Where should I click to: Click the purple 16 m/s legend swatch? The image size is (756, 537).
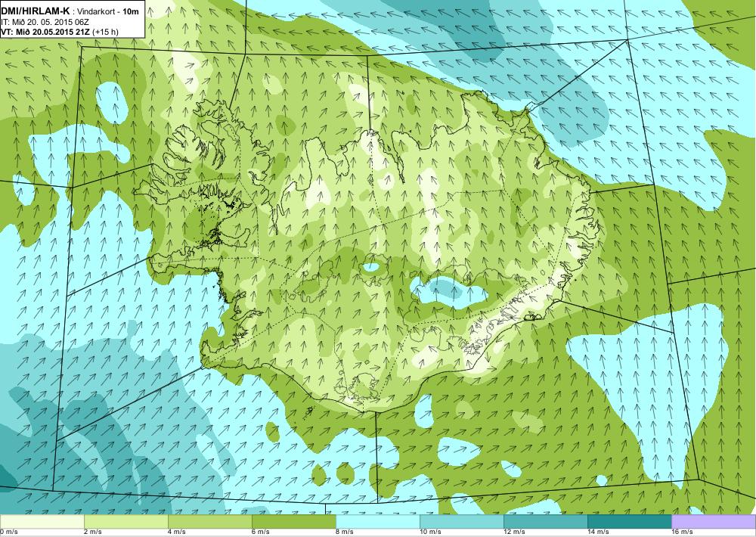click(x=714, y=522)
